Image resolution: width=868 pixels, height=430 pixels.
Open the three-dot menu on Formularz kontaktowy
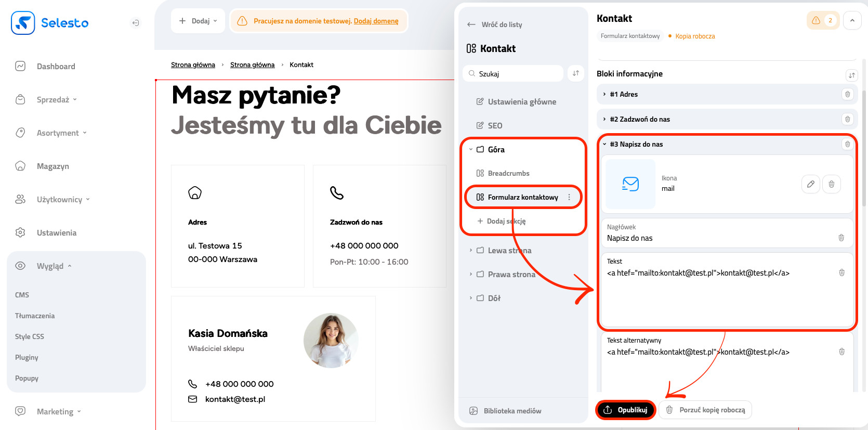pos(569,197)
